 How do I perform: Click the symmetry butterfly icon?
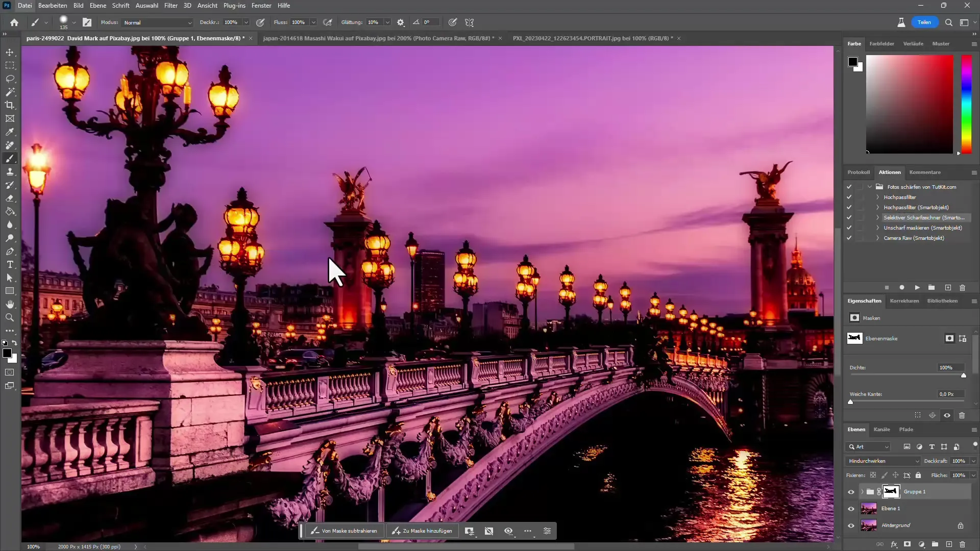pyautogui.click(x=470, y=22)
